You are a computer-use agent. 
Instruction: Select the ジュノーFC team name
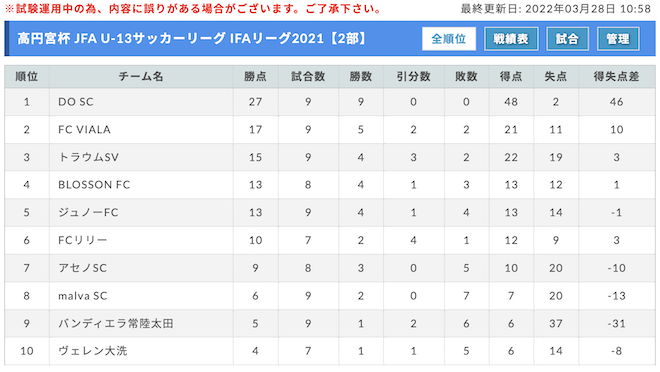[88, 213]
